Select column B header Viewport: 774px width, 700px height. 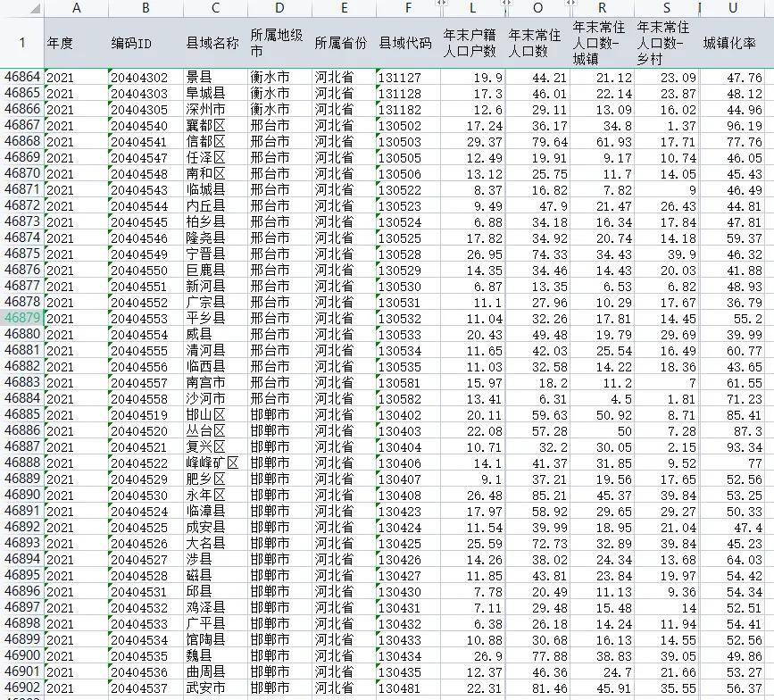pos(146,8)
